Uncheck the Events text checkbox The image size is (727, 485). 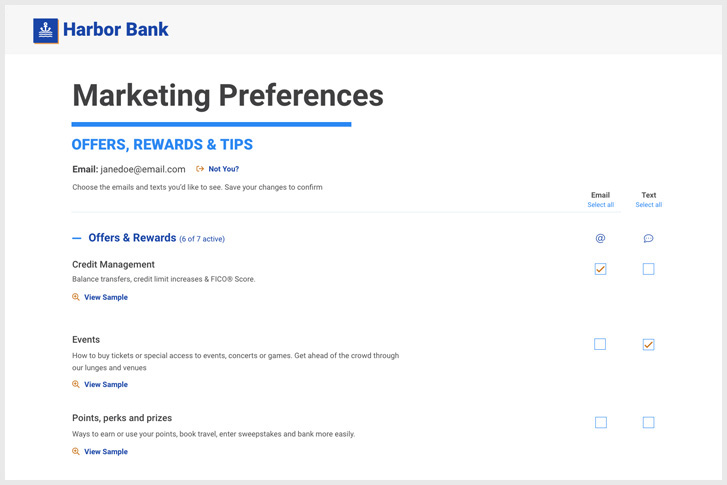(x=648, y=345)
